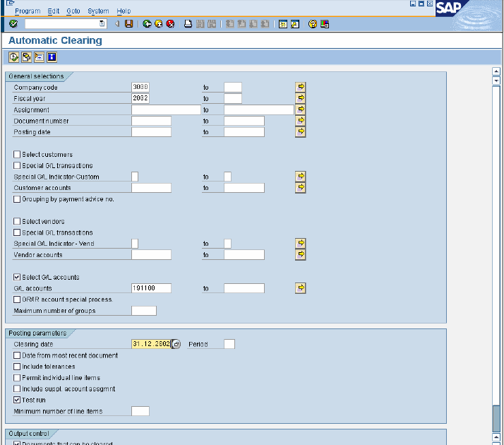Uncheck the Select G/L accounts checkbox

tap(17, 277)
